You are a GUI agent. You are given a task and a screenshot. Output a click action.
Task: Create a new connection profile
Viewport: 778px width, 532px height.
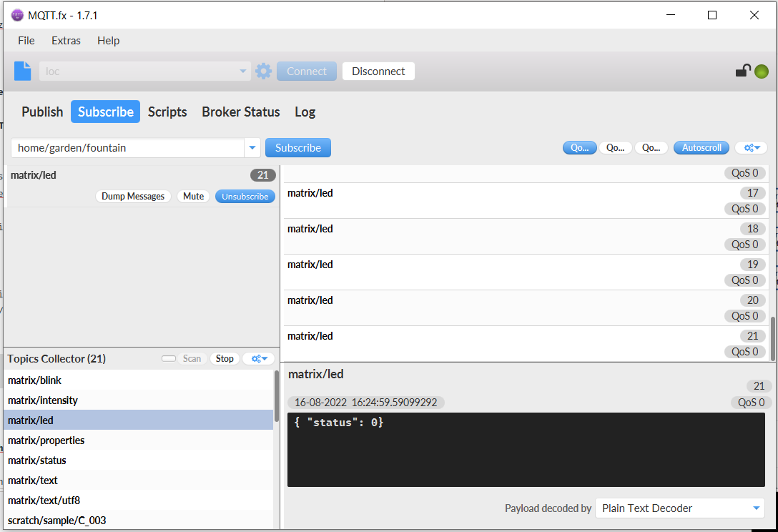[22, 71]
